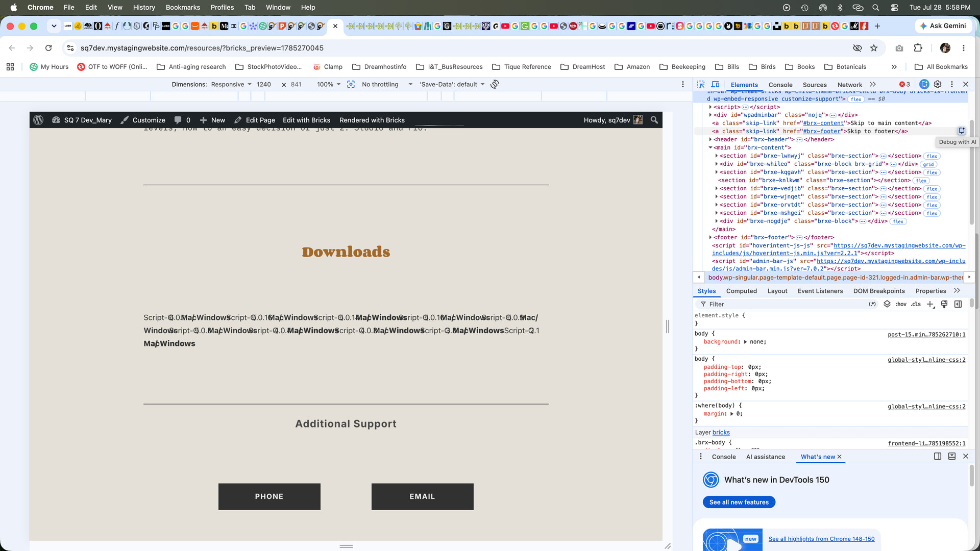Expand the section brxe-lwnwyj node
Screen dimensions: 980x551
(x=717, y=156)
